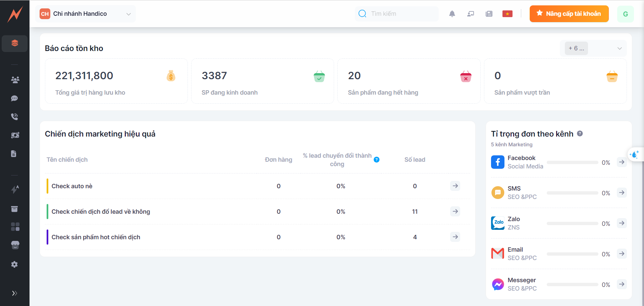Open the settings gear in sidebar

(14, 264)
